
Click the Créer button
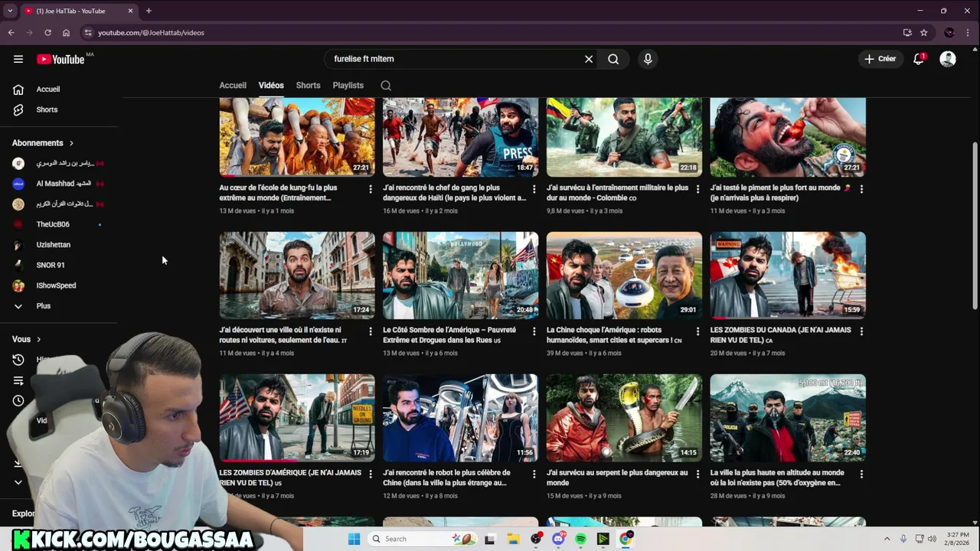(880, 59)
